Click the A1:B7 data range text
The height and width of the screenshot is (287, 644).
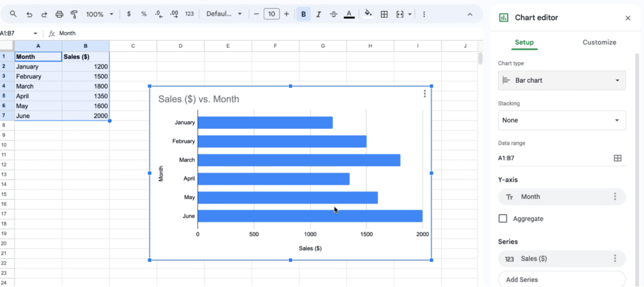[506, 158]
